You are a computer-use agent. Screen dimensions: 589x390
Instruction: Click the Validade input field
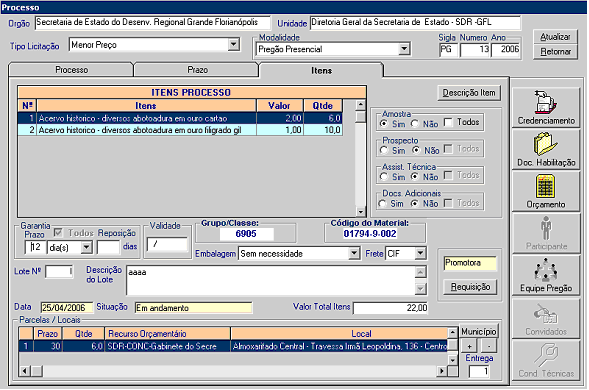(x=167, y=244)
